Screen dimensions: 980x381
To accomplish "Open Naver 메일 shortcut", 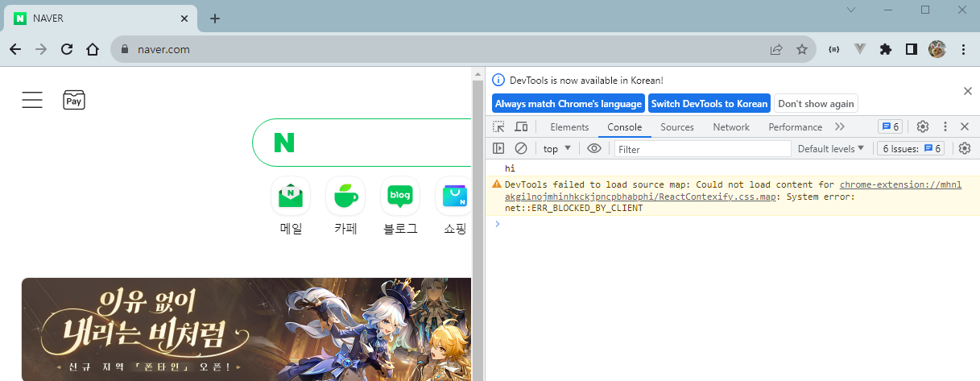I will [x=291, y=206].
